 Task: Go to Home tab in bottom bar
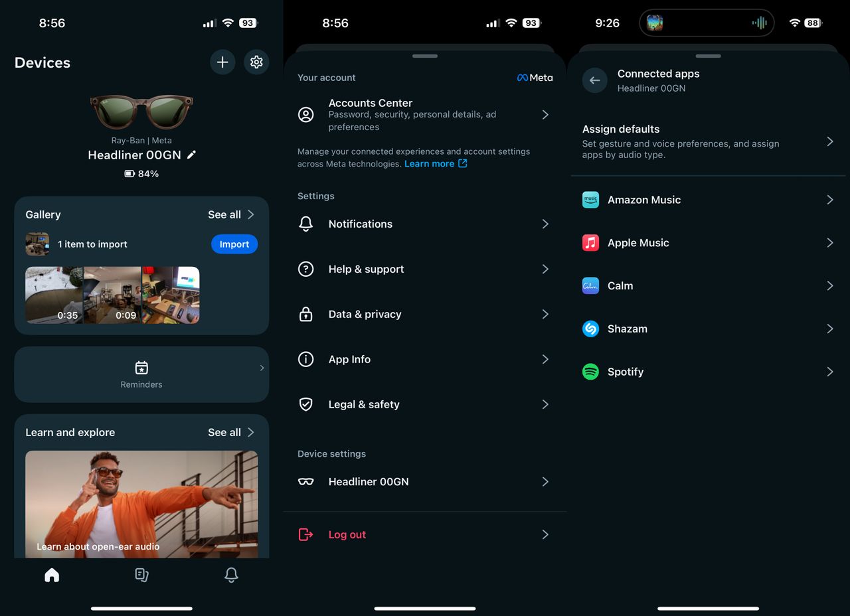click(x=52, y=576)
